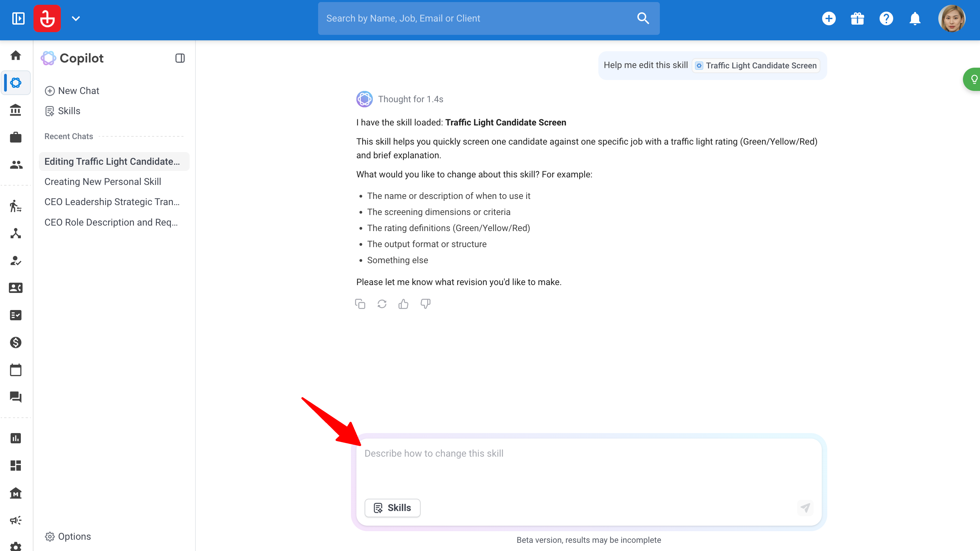Open the help question mark icon
Screen dimensions: 980x551
pyautogui.click(x=886, y=18)
